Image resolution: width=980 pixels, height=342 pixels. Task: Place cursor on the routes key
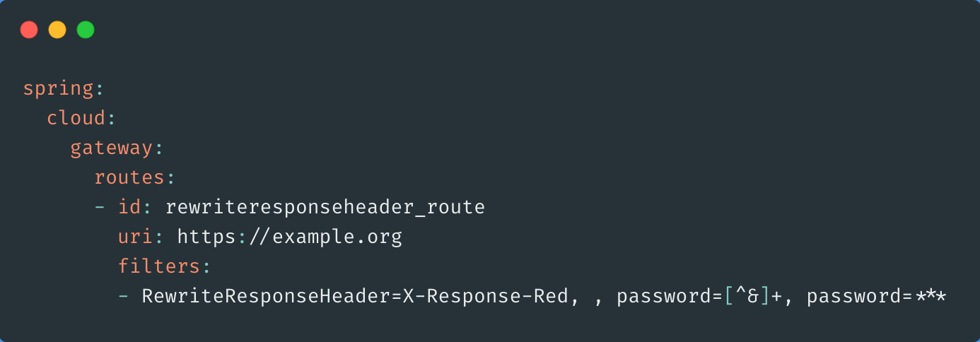129,178
